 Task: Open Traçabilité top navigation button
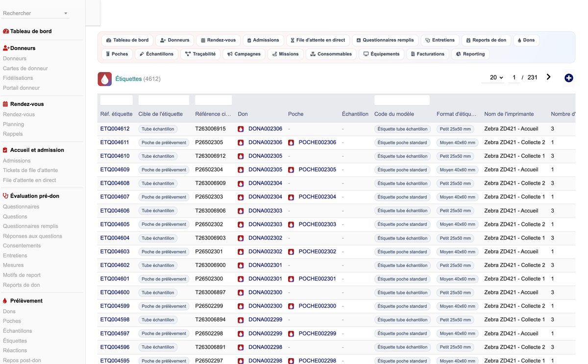click(x=200, y=54)
